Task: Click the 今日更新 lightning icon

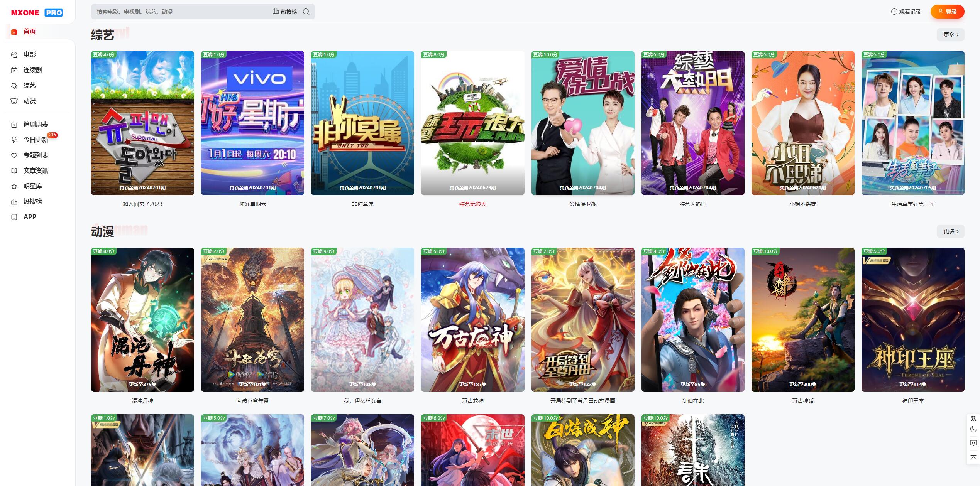Action: tap(14, 140)
